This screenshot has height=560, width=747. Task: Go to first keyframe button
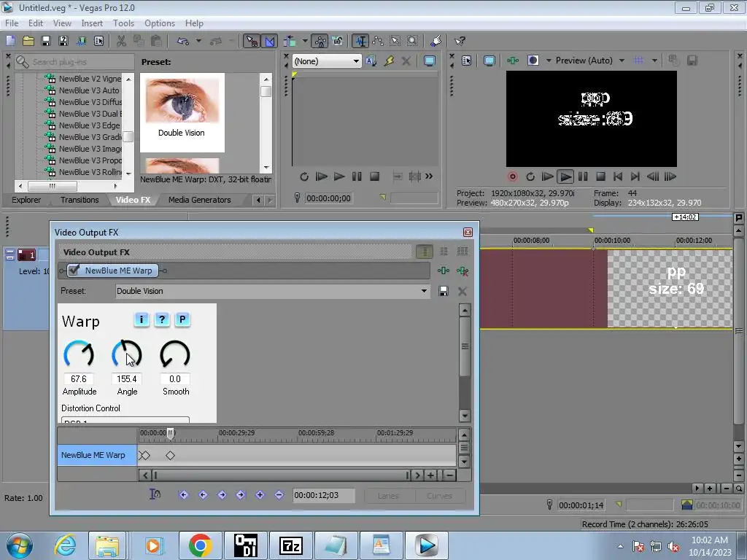(x=183, y=495)
